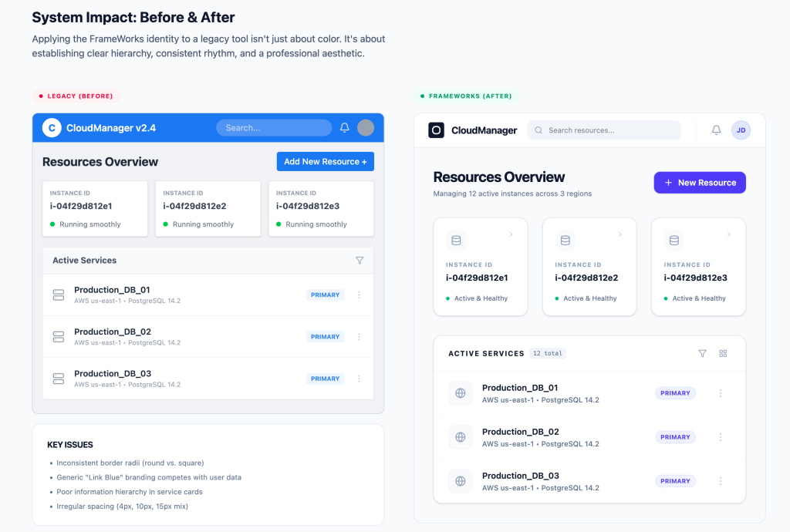The image size is (790, 532).
Task: Click the server icon beside legacy Production_DB_01
Action: click(59, 295)
